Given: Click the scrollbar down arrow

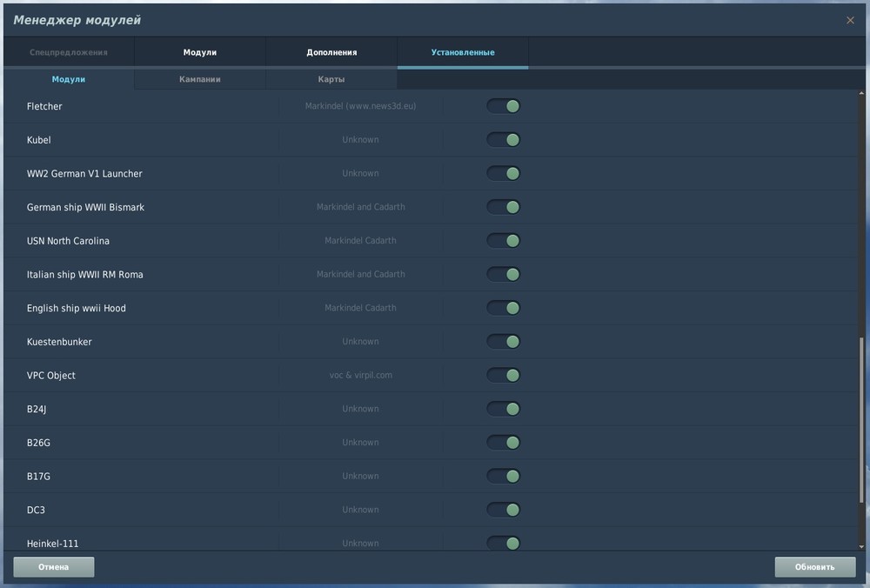Looking at the screenshot, I should tap(861, 547).
